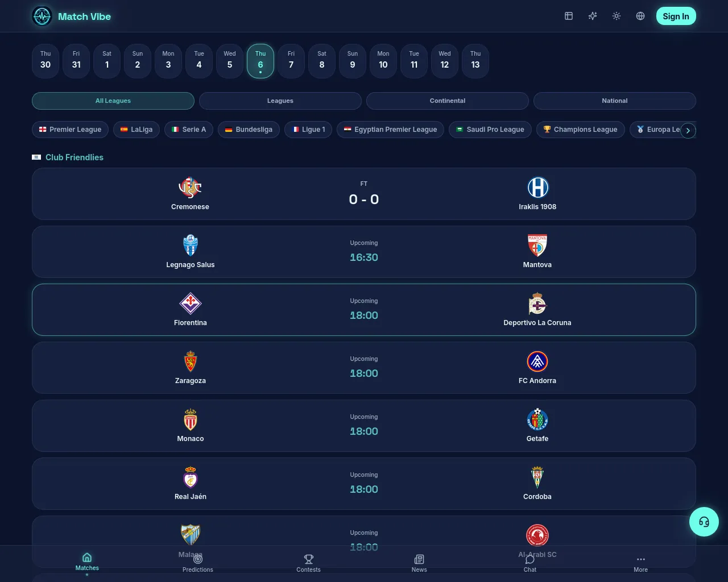The image size is (728, 582).
Task: Open the 16:30 Legnago Salus kickoff time
Action: [364, 257]
